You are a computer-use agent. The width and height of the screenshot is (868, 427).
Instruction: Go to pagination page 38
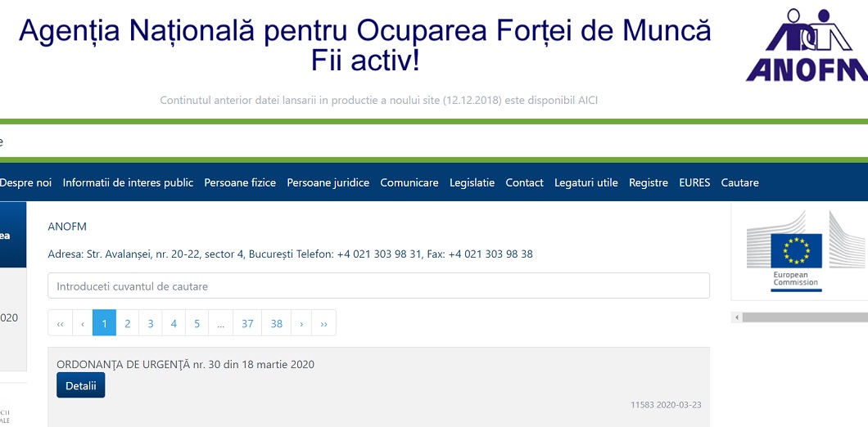pyautogui.click(x=277, y=323)
